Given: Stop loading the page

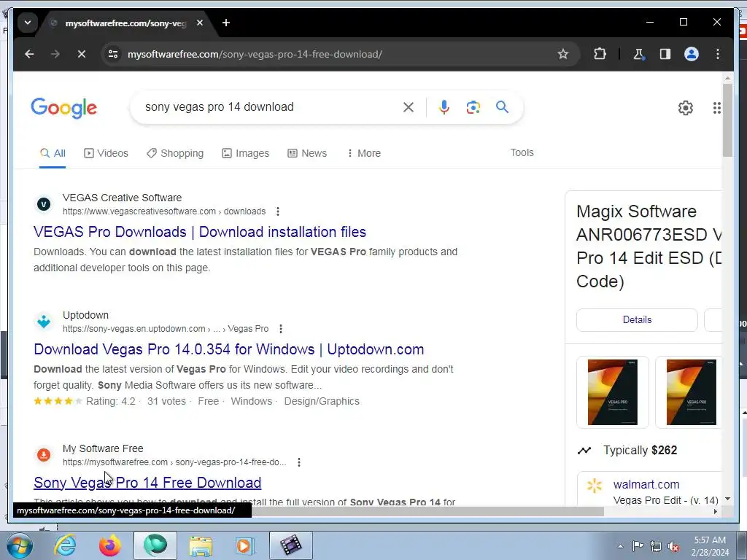Looking at the screenshot, I should click(x=82, y=54).
